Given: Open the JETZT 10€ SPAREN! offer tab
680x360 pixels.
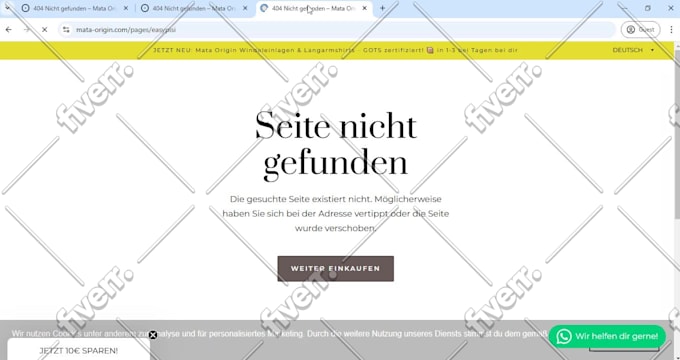Looking at the screenshot, I should tap(78, 350).
